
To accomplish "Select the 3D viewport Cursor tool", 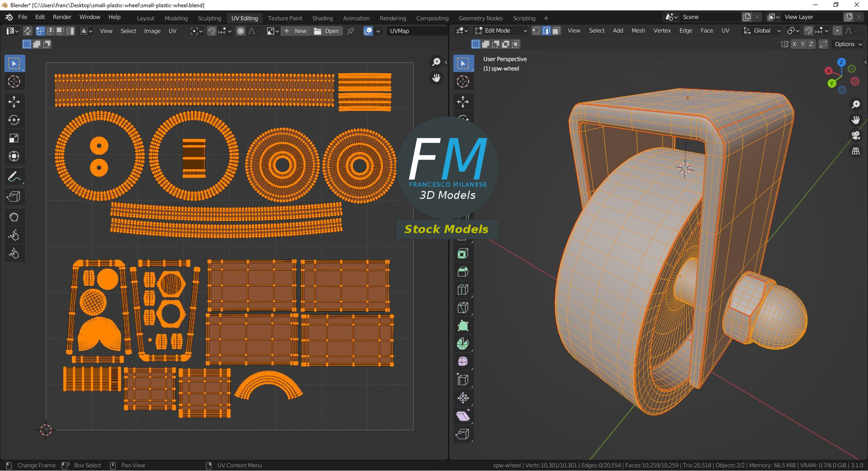I will click(462, 81).
